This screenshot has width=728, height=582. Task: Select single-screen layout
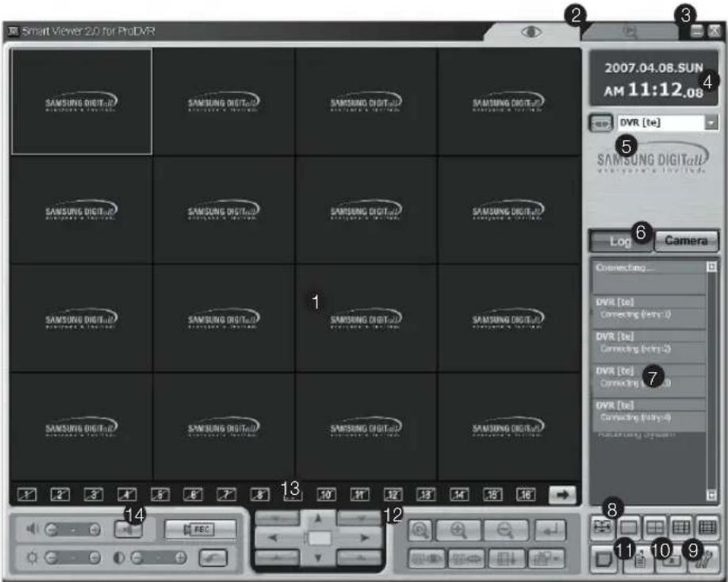coord(628,528)
